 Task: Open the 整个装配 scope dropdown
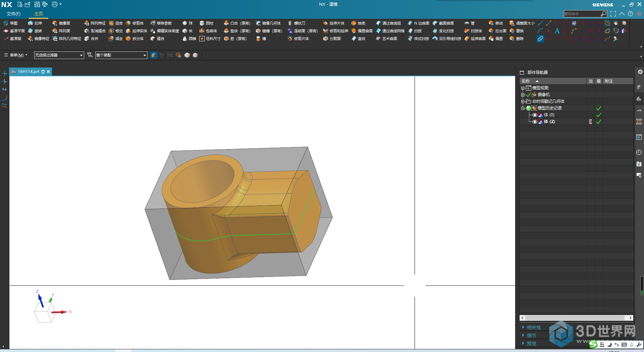pos(121,55)
